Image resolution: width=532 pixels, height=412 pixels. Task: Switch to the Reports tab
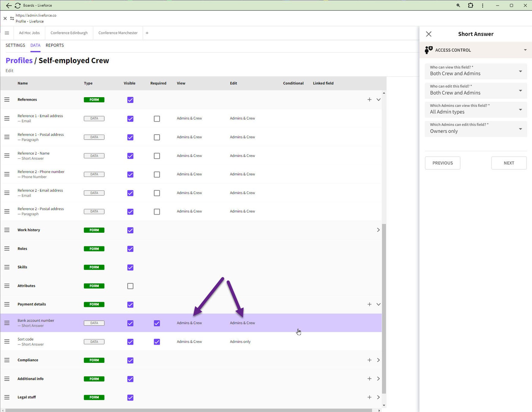[x=55, y=45]
